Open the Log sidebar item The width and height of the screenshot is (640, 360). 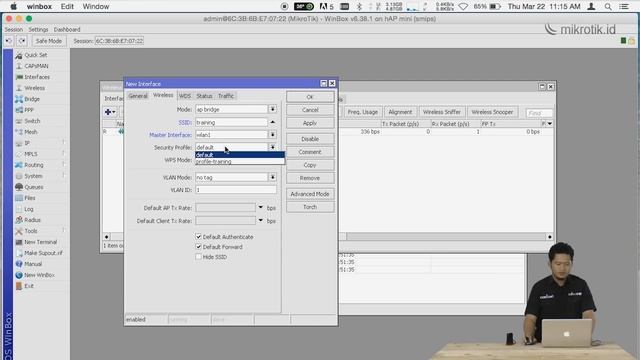click(x=29, y=209)
